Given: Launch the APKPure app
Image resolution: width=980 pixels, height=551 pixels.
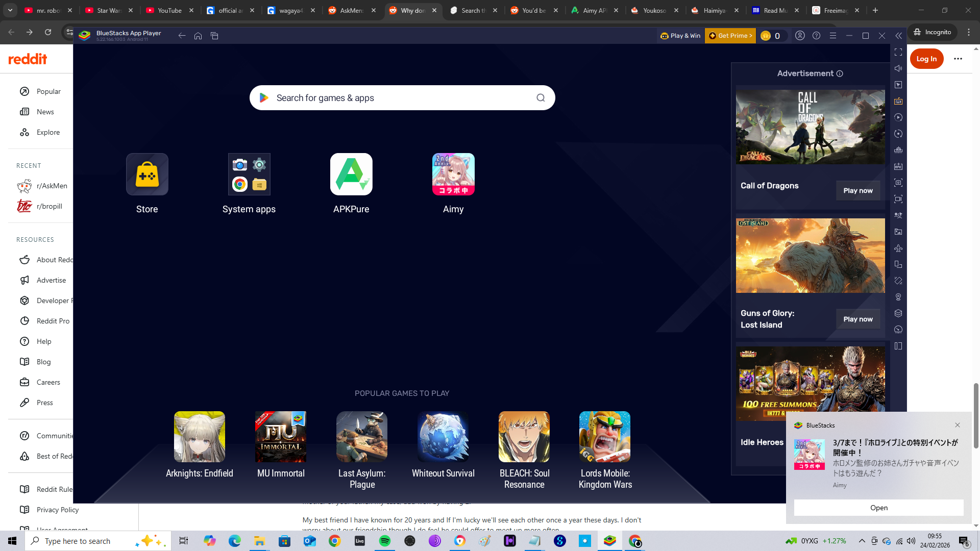Looking at the screenshot, I should pos(351,174).
